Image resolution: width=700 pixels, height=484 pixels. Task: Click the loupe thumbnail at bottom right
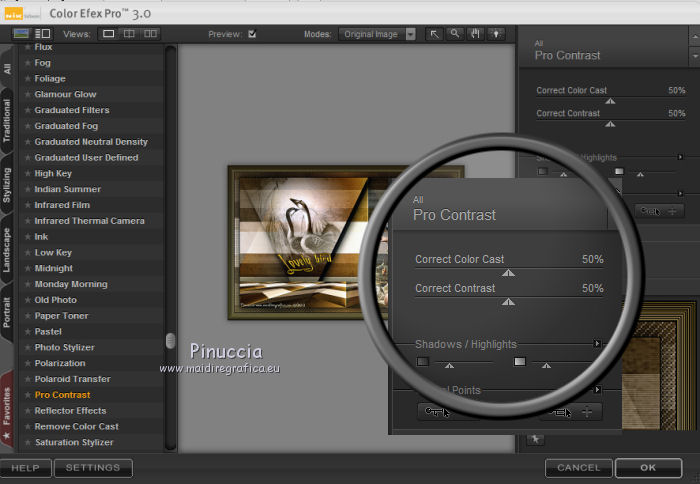pyautogui.click(x=658, y=366)
